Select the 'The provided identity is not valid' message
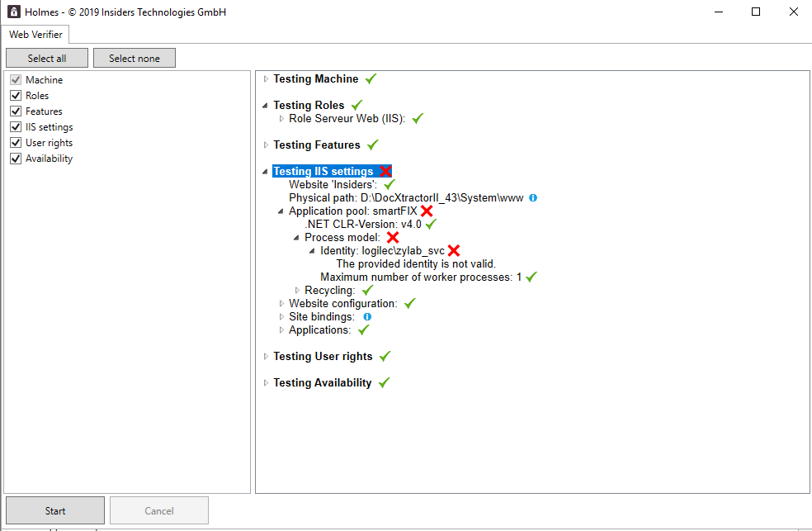 coord(415,264)
